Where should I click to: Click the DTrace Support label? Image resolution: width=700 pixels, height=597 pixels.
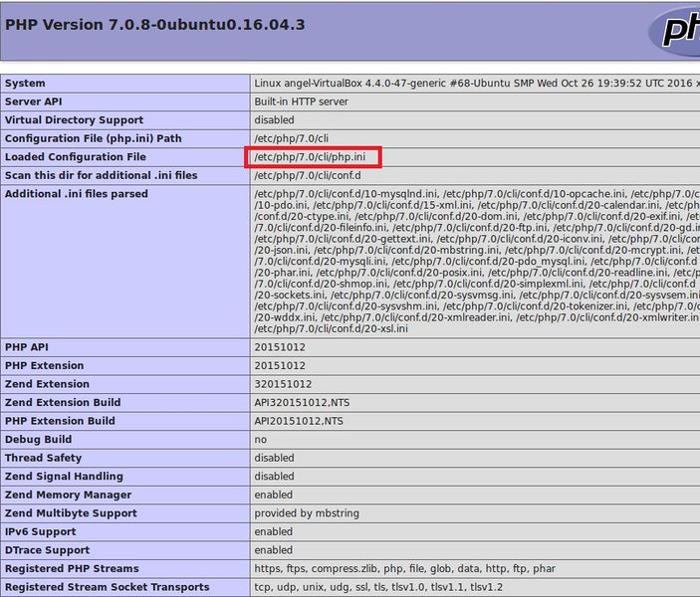(x=48, y=550)
